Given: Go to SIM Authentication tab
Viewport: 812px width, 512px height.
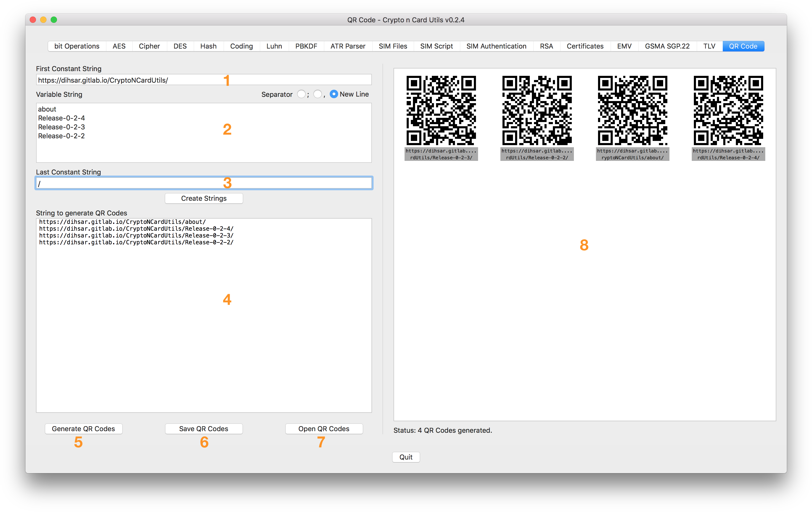Looking at the screenshot, I should tap(496, 46).
